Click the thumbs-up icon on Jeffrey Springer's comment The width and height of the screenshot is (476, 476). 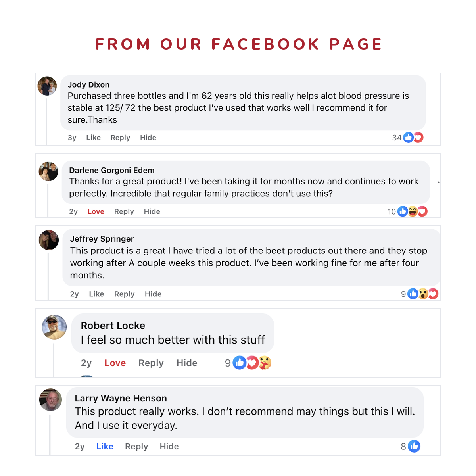click(x=413, y=294)
